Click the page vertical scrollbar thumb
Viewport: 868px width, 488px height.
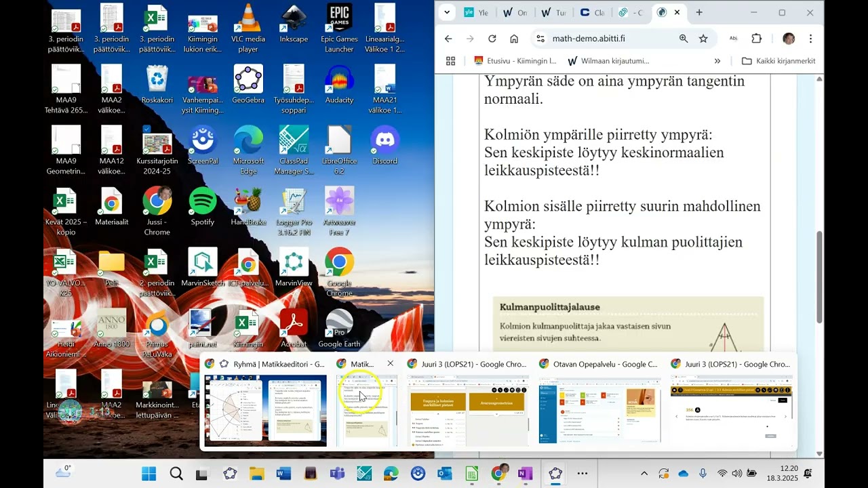(x=819, y=277)
